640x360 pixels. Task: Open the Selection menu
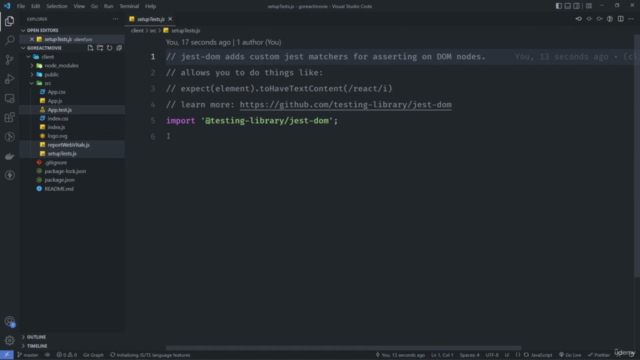(57, 6)
